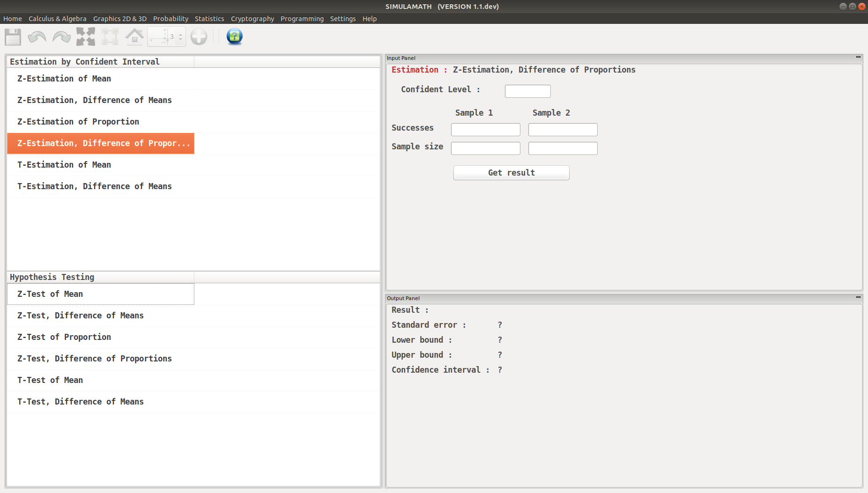Click the Estimation by Confident Interval header
868x493 pixels.
101,62
